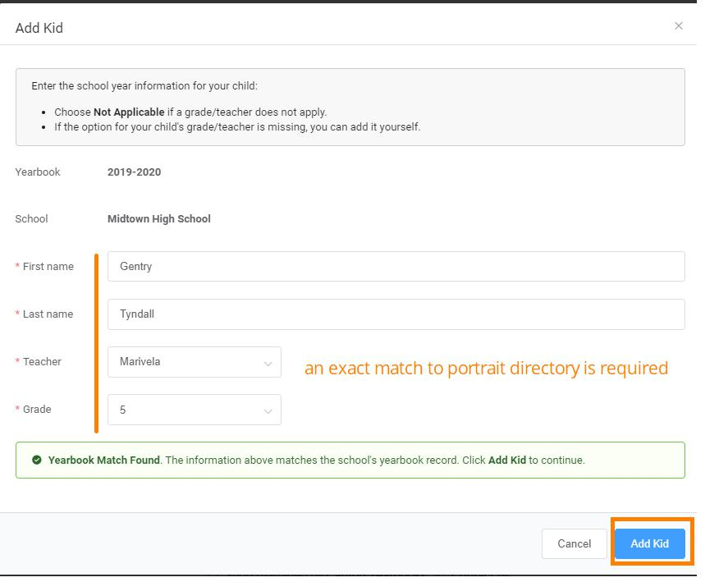This screenshot has width=728, height=582.
Task: Click the Last name label
Action: click(48, 314)
